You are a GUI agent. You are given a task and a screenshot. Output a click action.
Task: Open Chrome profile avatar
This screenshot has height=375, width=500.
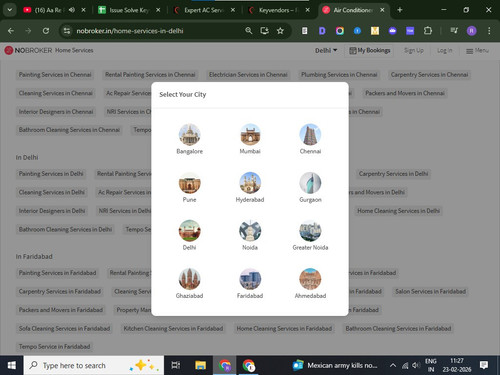[x=471, y=31]
